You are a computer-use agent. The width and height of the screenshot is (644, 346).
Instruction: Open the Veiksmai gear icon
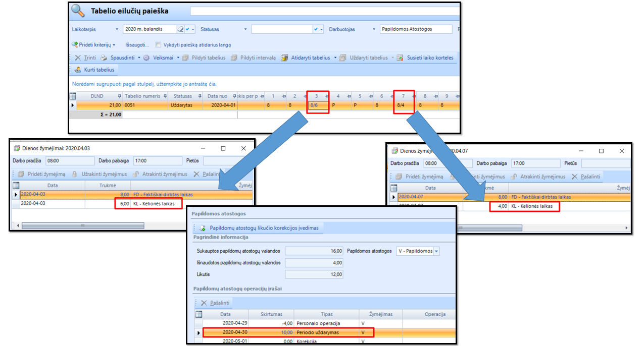pyautogui.click(x=146, y=58)
